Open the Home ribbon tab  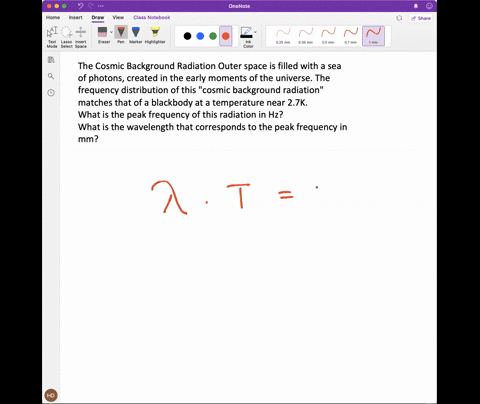pos(53,17)
